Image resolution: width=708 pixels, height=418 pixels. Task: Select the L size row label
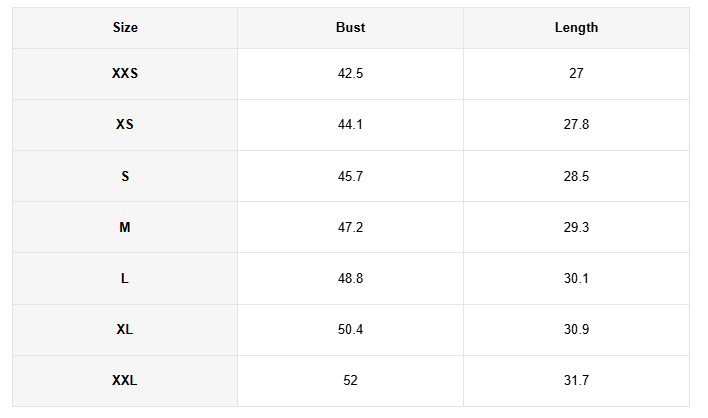(125, 279)
